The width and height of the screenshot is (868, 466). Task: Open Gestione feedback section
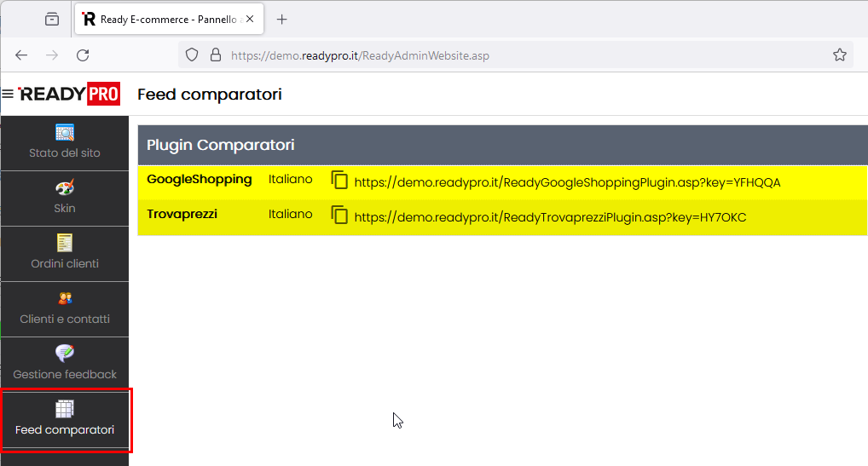pos(65,364)
